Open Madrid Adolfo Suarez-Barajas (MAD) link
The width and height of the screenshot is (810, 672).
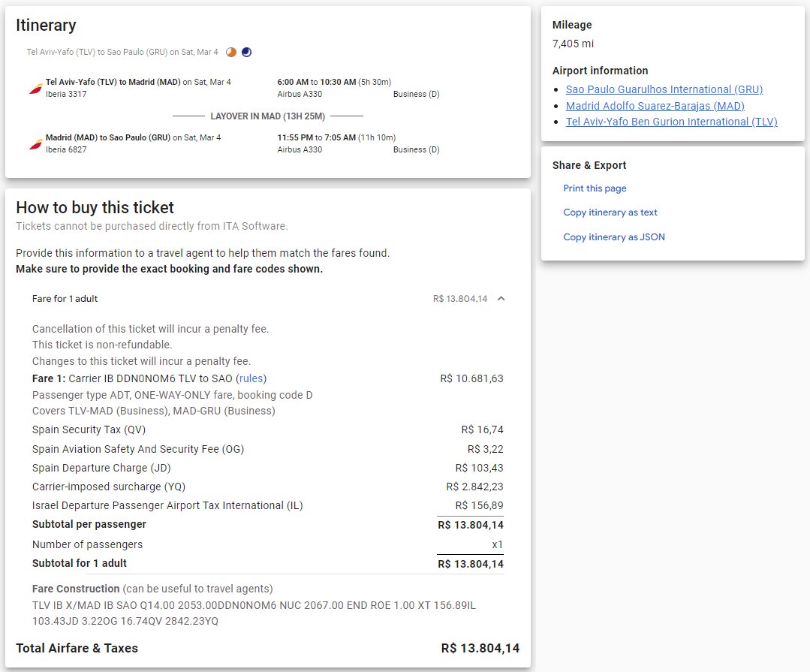655,106
